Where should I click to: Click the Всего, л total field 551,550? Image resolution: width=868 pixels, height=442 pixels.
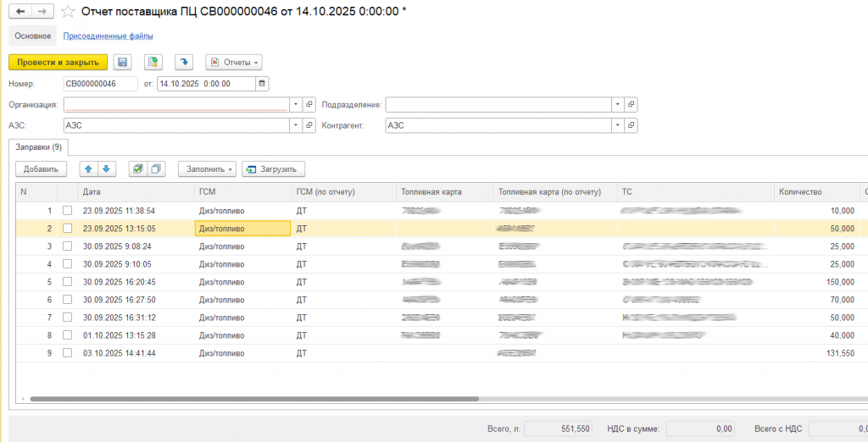(558, 428)
